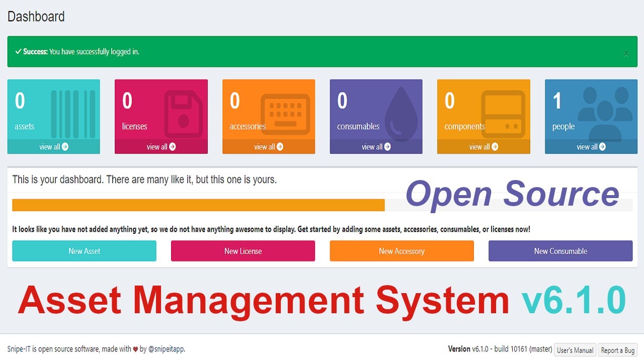Click the components hard drive icon

pyautogui.click(x=503, y=115)
